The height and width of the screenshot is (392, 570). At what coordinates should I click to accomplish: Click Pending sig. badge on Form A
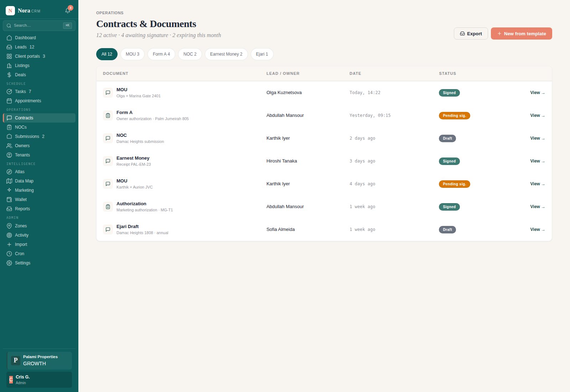[454, 115]
